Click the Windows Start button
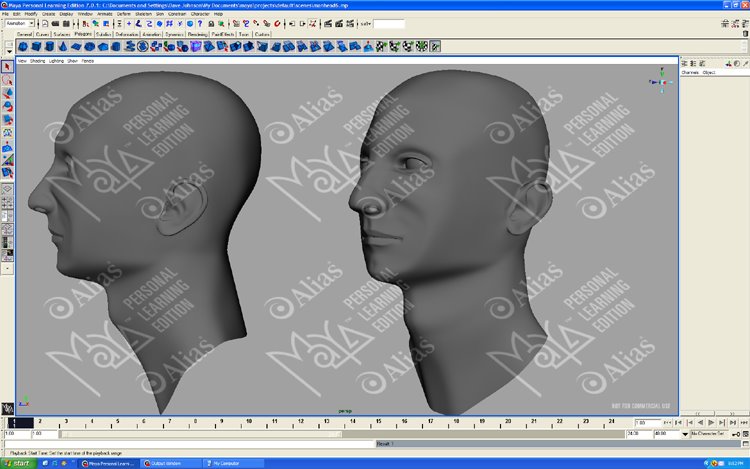The height and width of the screenshot is (469, 750). 18,463
